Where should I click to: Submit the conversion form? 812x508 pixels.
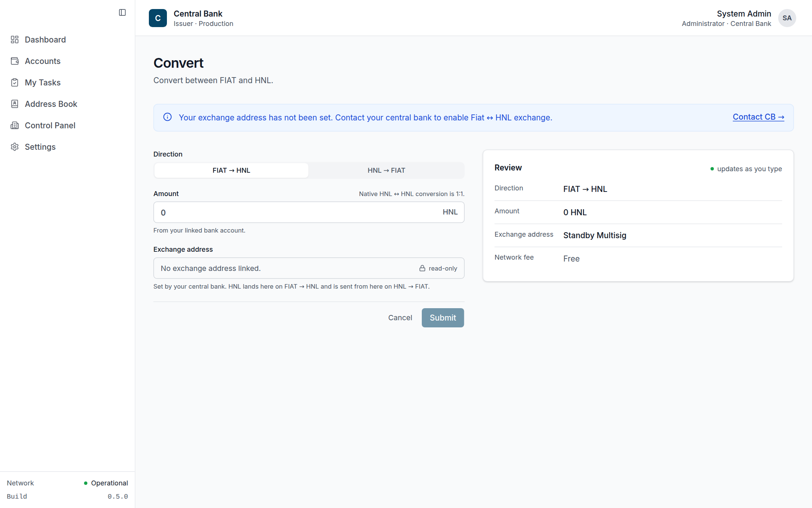point(443,318)
